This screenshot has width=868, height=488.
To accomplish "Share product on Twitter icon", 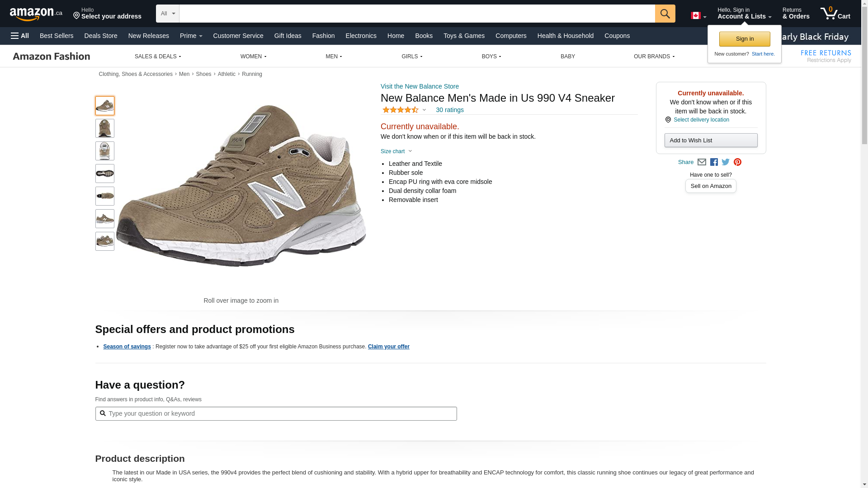I will (x=726, y=162).
